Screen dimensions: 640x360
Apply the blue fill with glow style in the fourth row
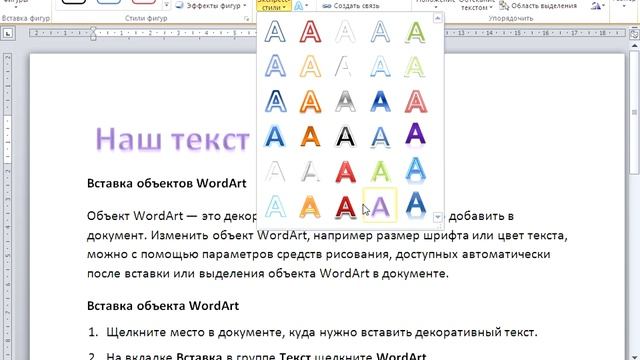(275, 136)
